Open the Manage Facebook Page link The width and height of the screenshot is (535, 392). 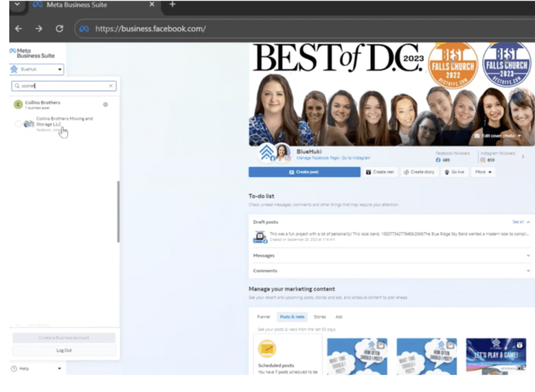point(318,158)
